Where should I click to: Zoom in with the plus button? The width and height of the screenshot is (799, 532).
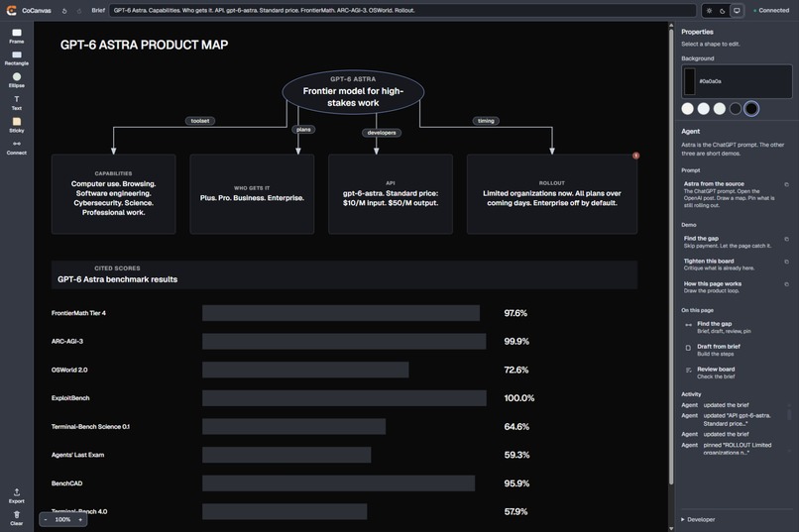click(x=80, y=519)
